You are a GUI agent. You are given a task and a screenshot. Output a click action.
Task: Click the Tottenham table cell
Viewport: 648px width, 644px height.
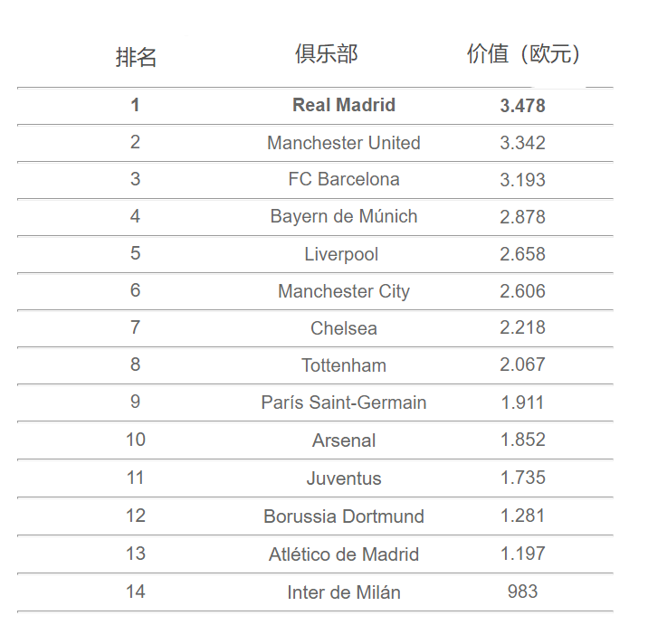tap(344, 365)
